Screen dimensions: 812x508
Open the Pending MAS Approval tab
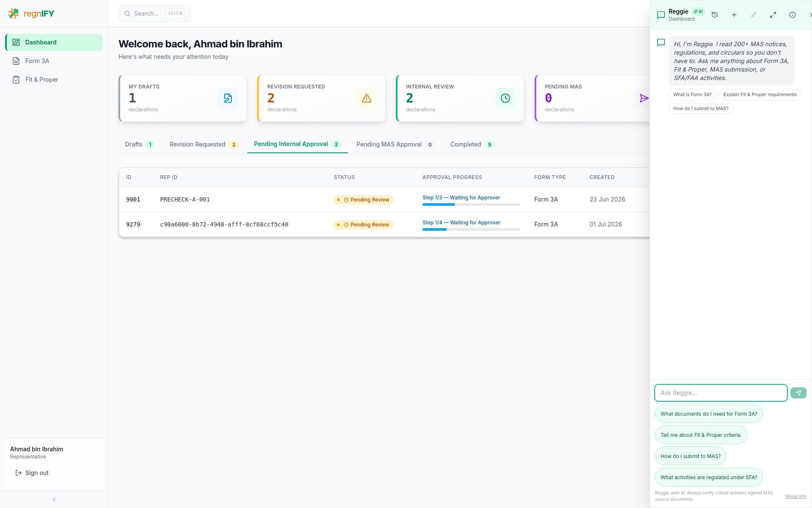click(395, 144)
